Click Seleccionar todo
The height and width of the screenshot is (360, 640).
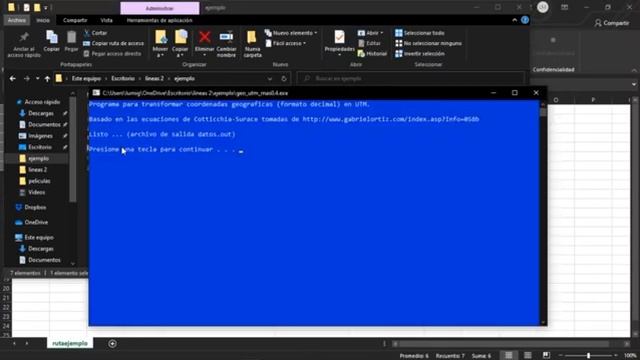[420, 33]
